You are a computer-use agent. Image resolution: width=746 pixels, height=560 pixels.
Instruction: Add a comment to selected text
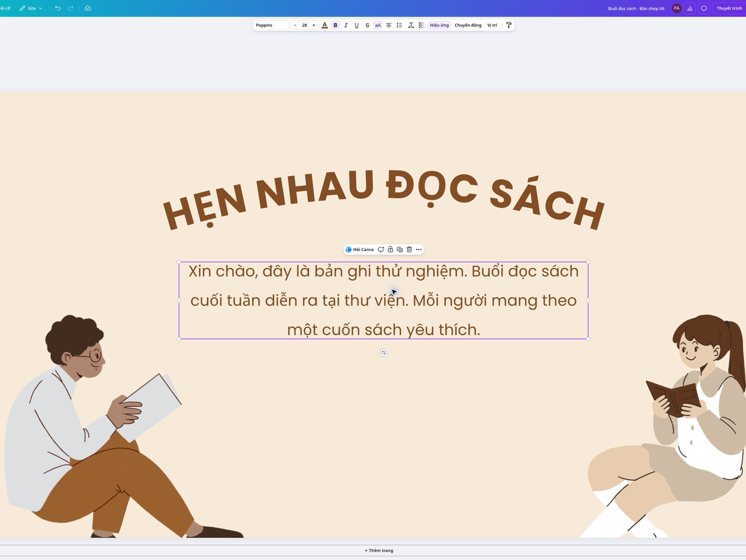381,250
